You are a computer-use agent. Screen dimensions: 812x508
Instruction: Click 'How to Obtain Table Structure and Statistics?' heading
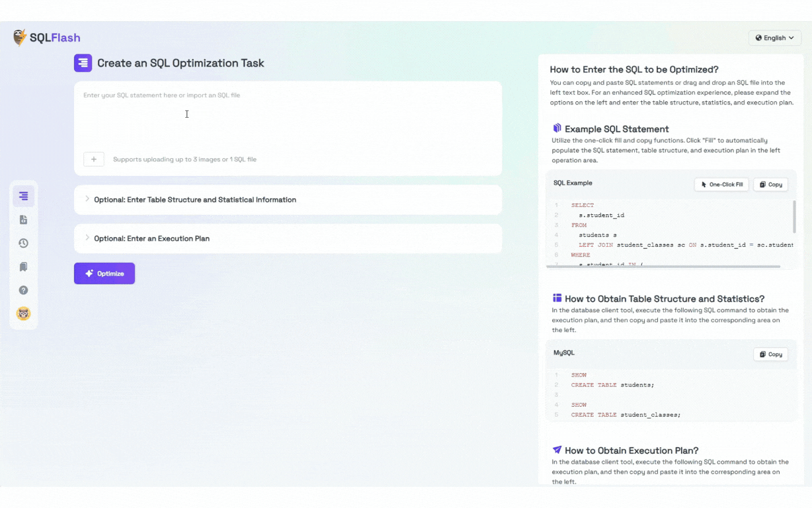pos(665,299)
